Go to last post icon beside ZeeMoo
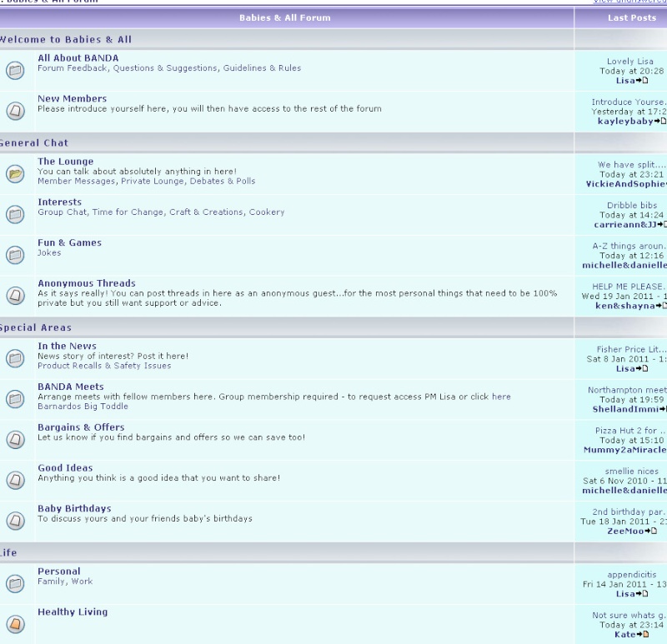667x644 pixels. tap(651, 531)
